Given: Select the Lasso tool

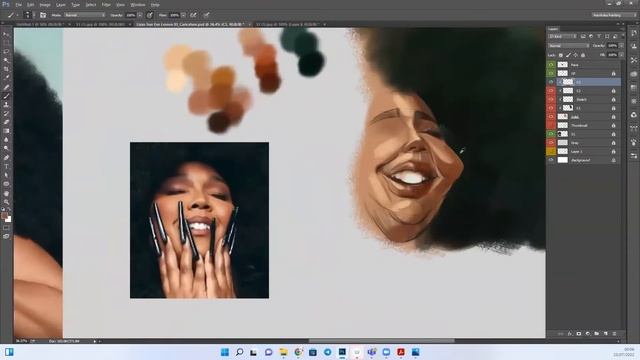Looking at the screenshot, I should point(6,51).
